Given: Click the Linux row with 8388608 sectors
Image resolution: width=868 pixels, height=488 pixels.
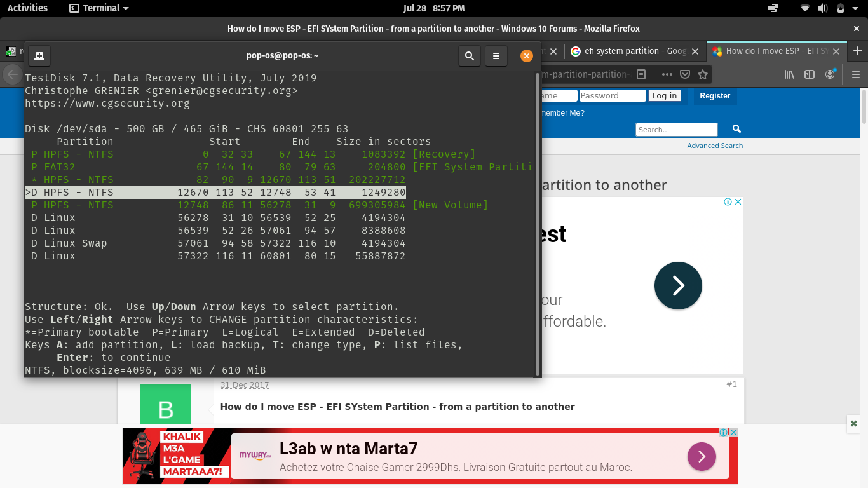Looking at the screenshot, I should 219,231.
